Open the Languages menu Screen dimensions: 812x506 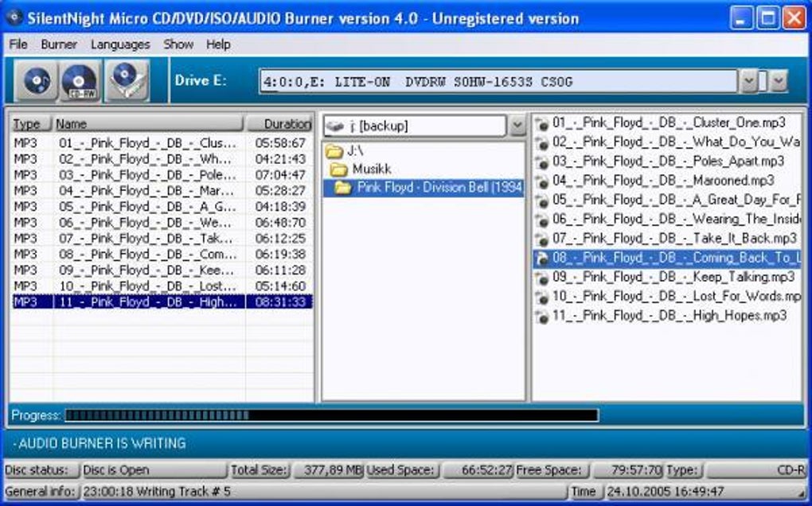tap(120, 45)
